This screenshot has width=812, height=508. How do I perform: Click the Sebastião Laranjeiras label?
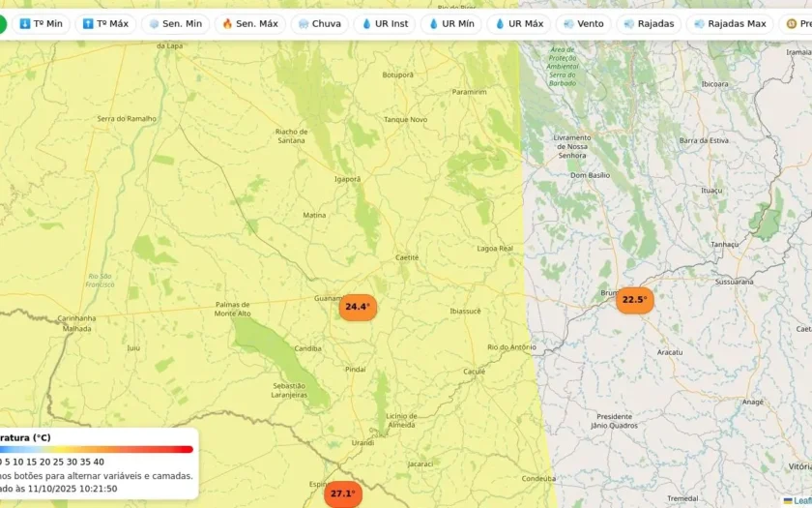289,390
